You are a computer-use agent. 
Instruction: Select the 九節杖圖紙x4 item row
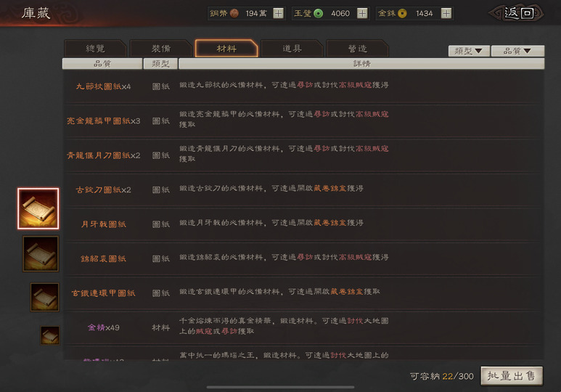point(303,86)
